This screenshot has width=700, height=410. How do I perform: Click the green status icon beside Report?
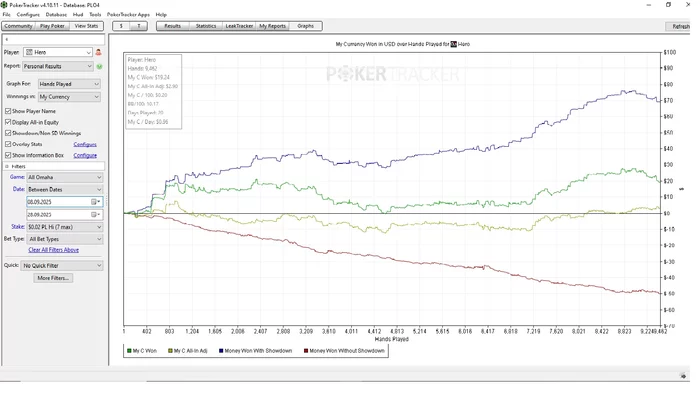click(99, 66)
